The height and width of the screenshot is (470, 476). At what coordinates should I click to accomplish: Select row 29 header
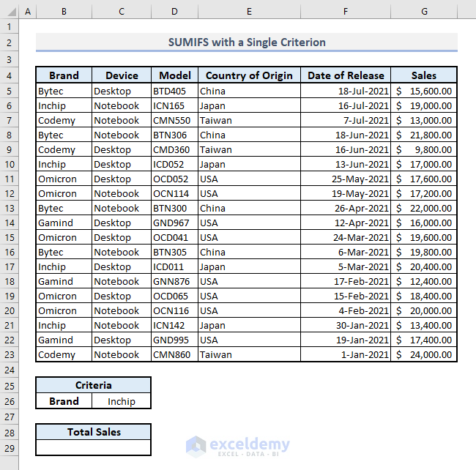[x=9, y=448]
